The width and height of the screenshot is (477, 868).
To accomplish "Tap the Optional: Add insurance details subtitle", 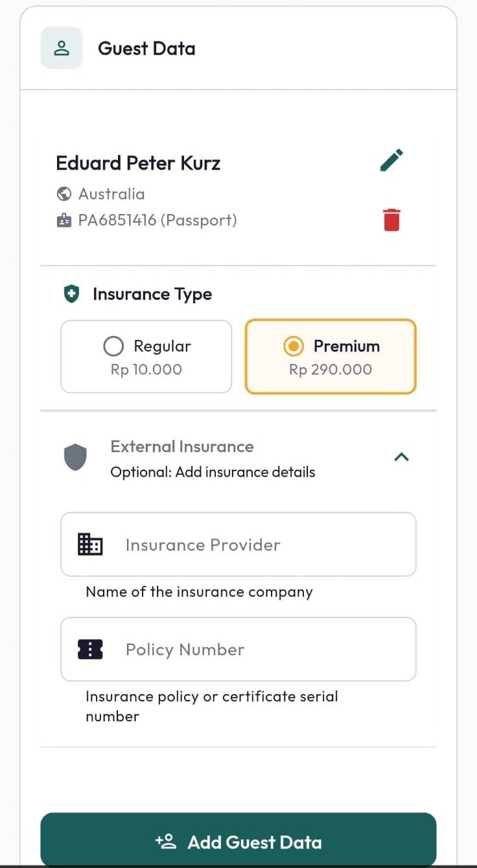I will tap(213, 472).
